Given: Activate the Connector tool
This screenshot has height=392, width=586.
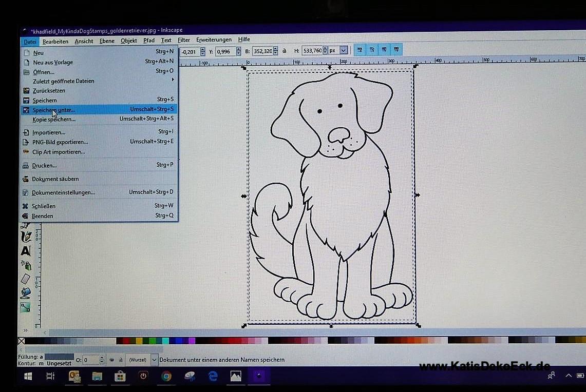Looking at the screenshot, I should [x=25, y=307].
